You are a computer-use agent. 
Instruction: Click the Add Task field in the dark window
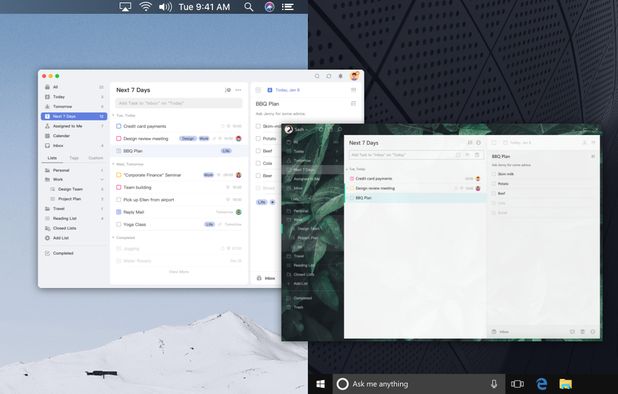[416, 155]
